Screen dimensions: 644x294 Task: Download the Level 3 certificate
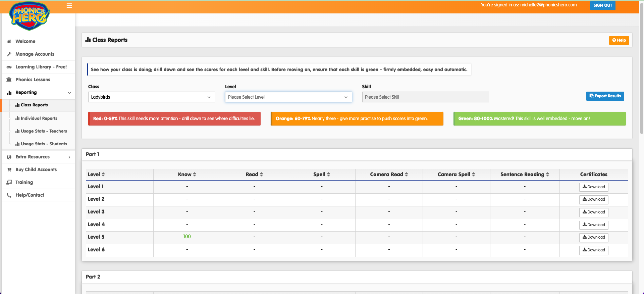pyautogui.click(x=594, y=212)
